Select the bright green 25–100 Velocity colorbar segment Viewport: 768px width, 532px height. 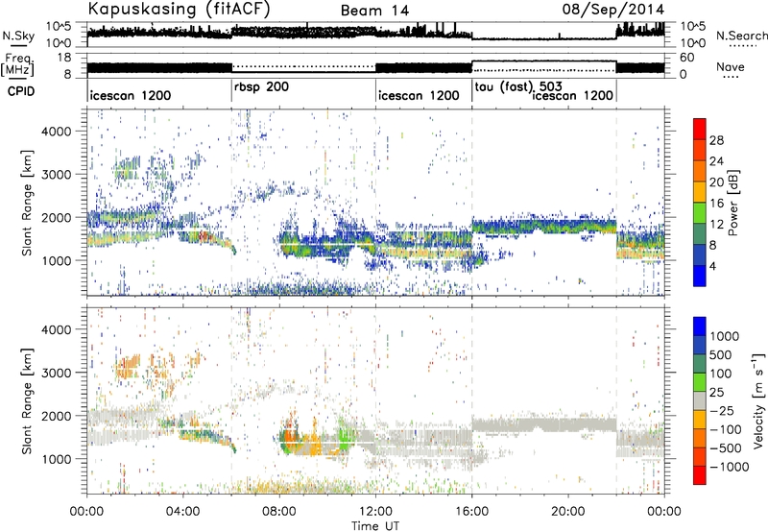coord(700,382)
